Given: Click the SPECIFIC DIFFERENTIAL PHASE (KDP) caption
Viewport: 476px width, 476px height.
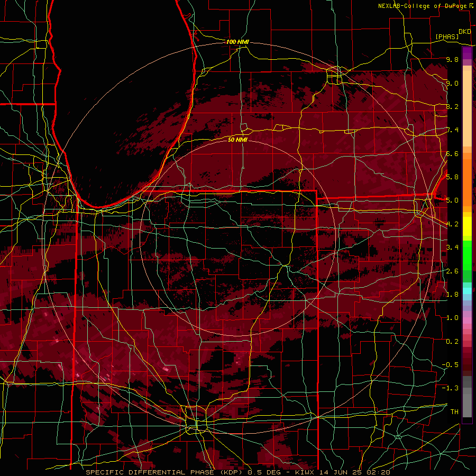Looking at the screenshot, I should [x=164, y=472].
